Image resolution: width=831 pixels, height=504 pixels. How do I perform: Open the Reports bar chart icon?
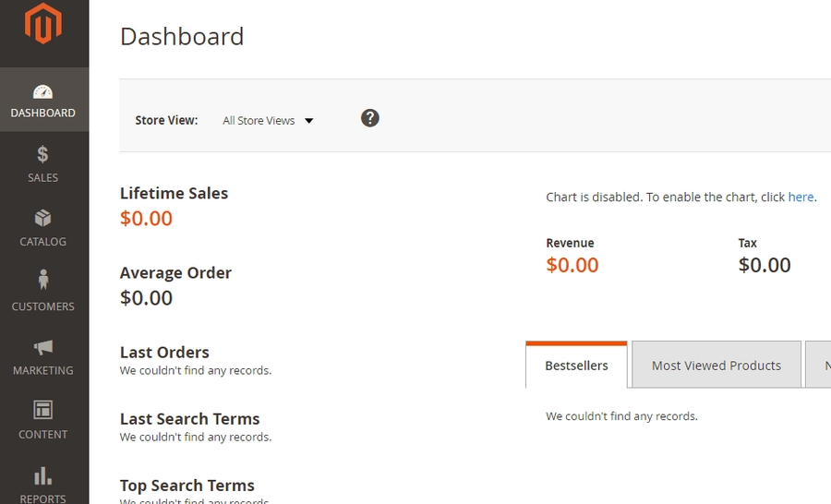(x=42, y=475)
